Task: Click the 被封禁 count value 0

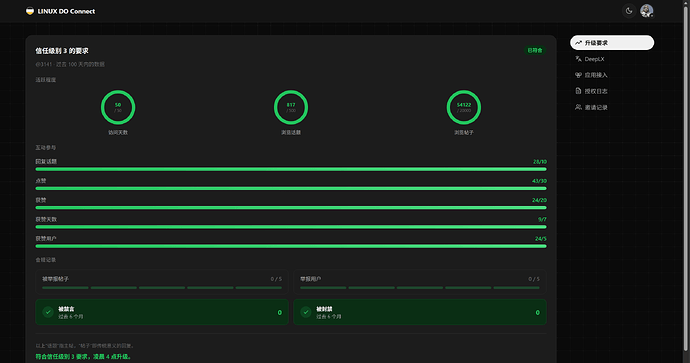Action: (537, 312)
